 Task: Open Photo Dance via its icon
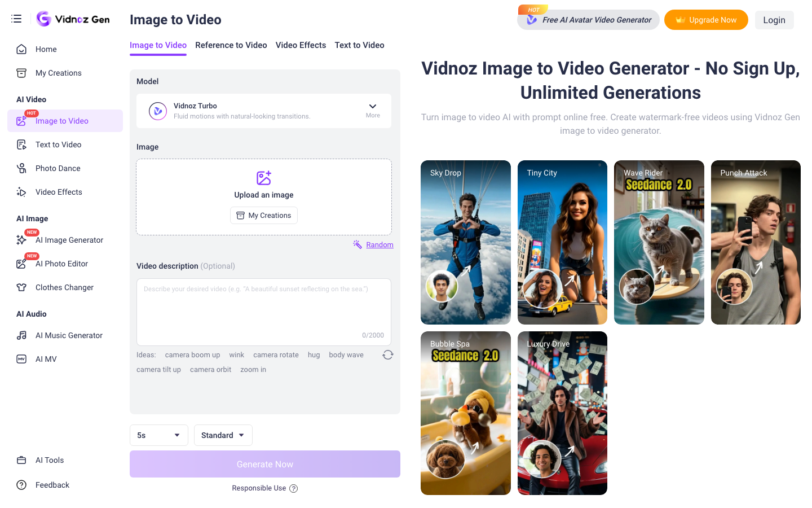point(21,168)
